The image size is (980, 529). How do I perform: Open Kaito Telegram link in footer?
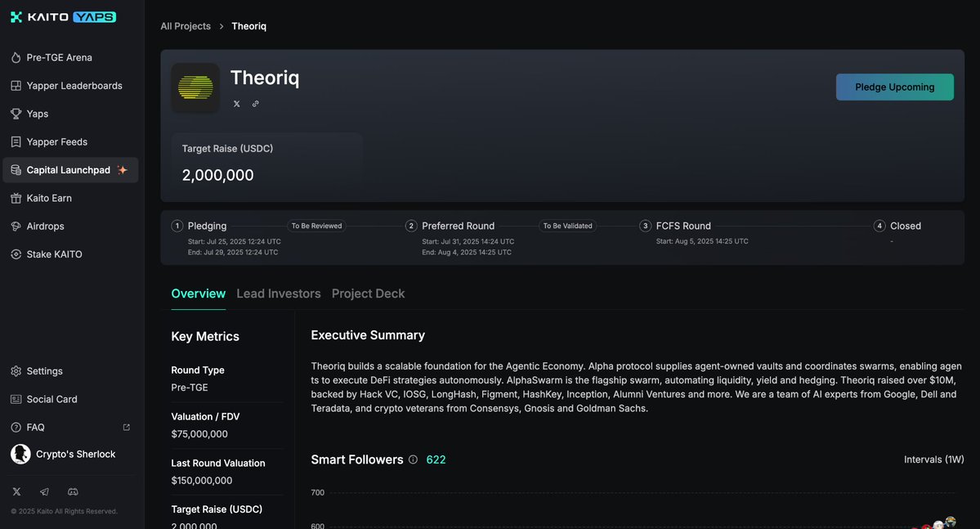(44, 492)
